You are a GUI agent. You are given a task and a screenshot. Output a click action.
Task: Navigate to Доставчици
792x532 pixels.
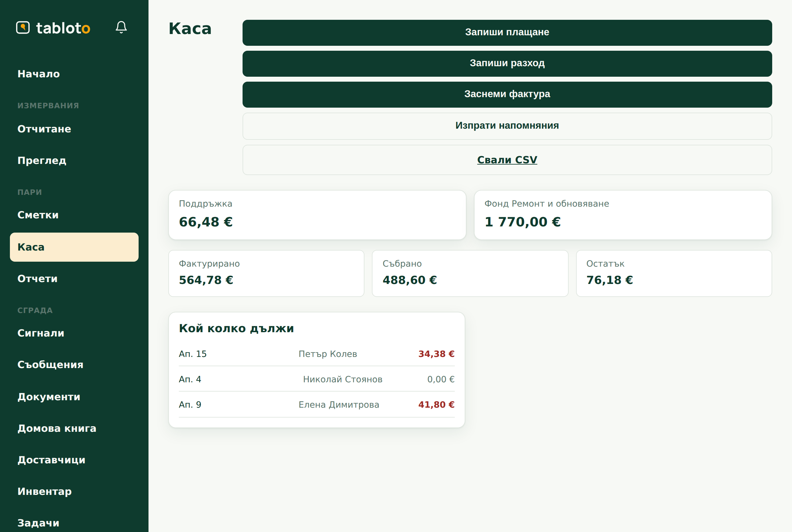click(x=74, y=460)
